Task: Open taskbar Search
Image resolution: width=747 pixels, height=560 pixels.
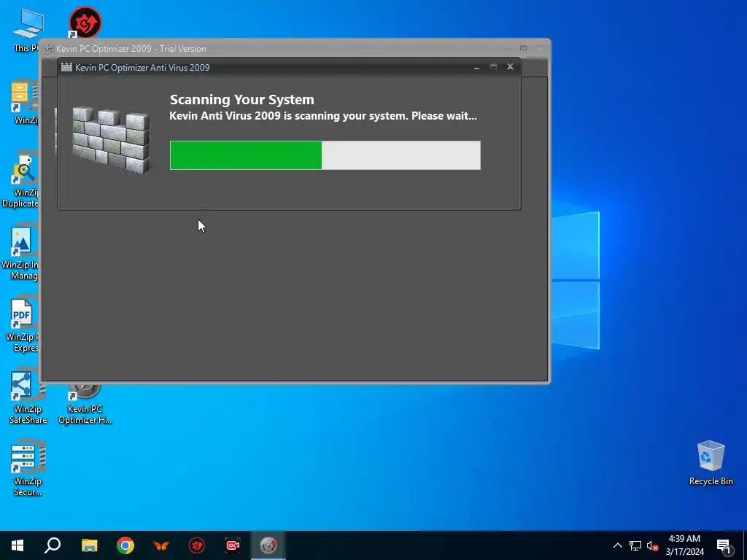Action: (53, 545)
